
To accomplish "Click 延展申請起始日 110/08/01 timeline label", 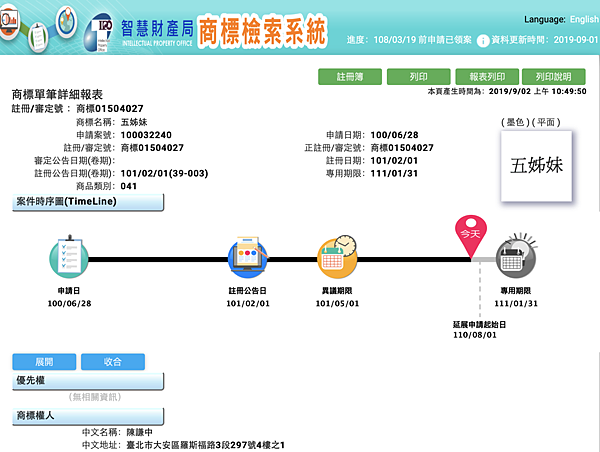I will click(479, 330).
